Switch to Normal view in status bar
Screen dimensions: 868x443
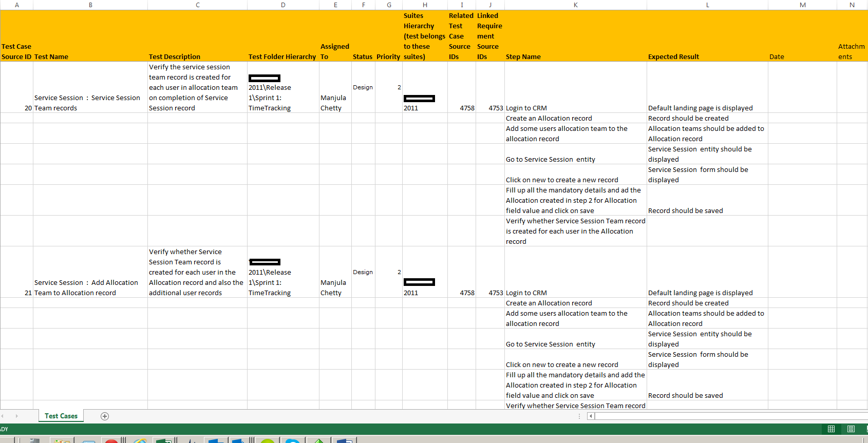pos(831,429)
